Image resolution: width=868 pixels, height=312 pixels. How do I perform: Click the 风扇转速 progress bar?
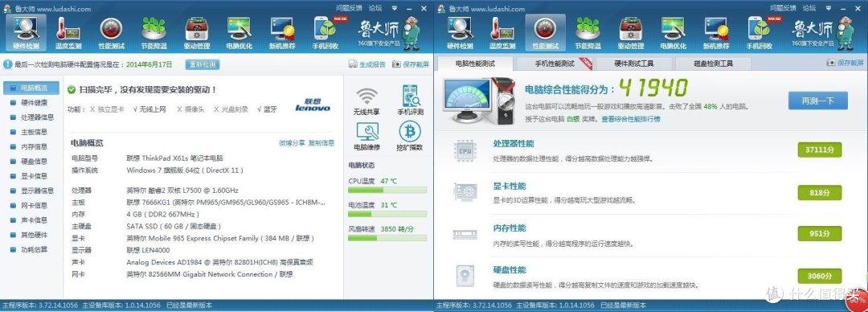[x=387, y=238]
